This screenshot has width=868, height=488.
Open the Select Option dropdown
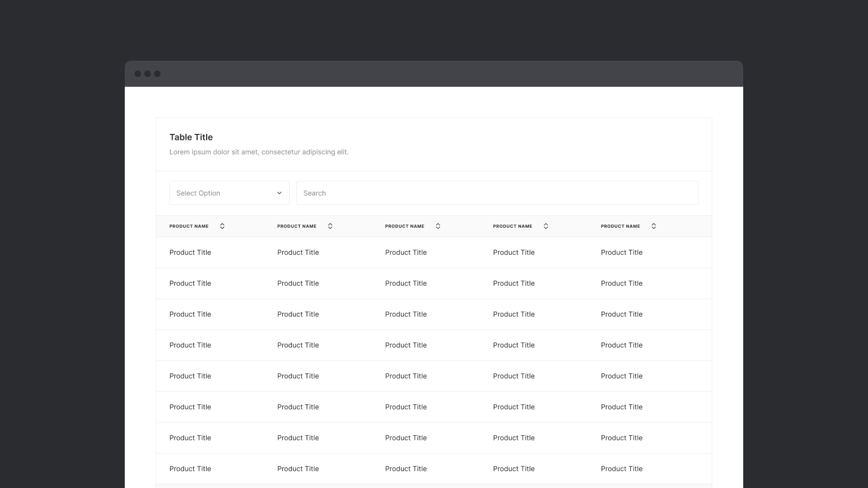[229, 193]
